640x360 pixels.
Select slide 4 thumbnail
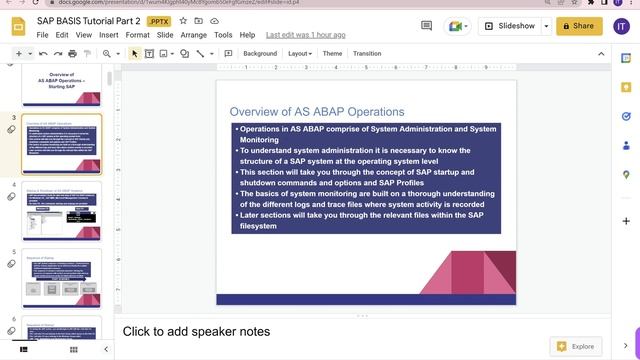(62, 211)
